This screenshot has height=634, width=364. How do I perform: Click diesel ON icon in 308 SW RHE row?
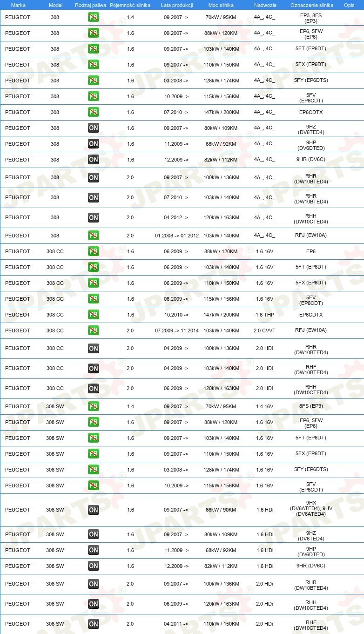(94, 624)
